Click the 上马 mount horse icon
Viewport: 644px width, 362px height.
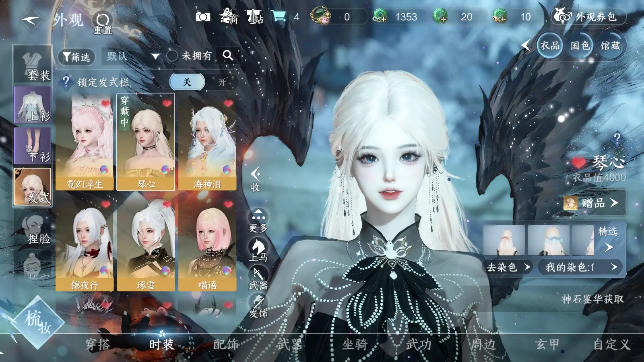(258, 249)
